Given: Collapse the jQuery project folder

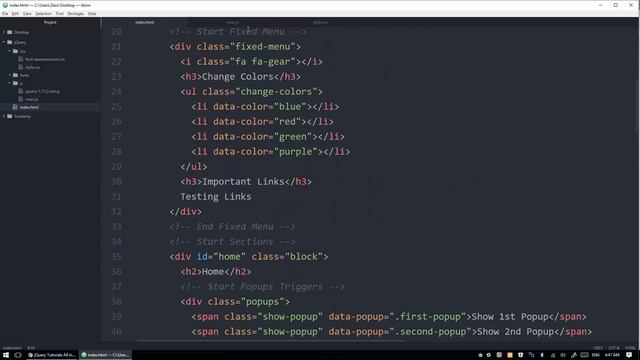Looking at the screenshot, I should click(x=4, y=42).
